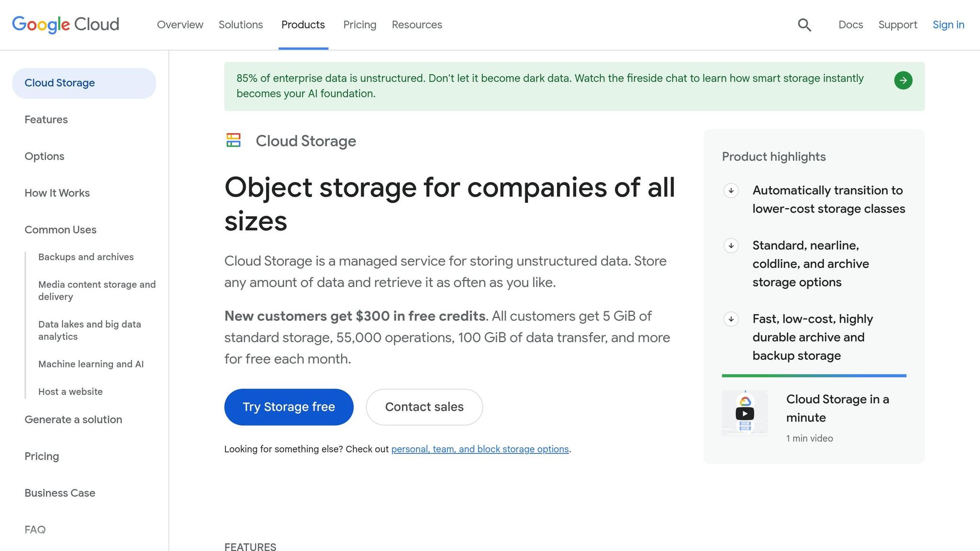Click the '1 min video' label
This screenshot has height=551, width=980.
809,439
